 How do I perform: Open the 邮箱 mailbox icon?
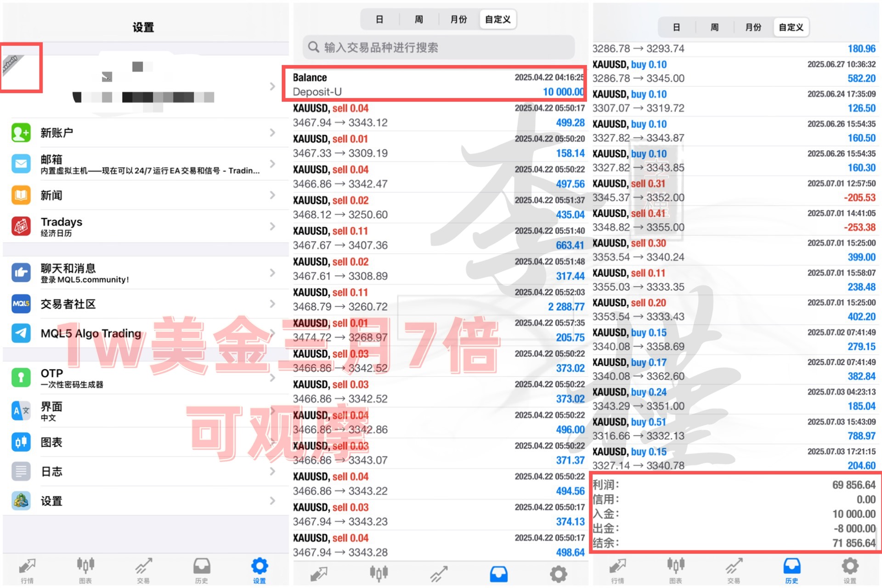21,164
